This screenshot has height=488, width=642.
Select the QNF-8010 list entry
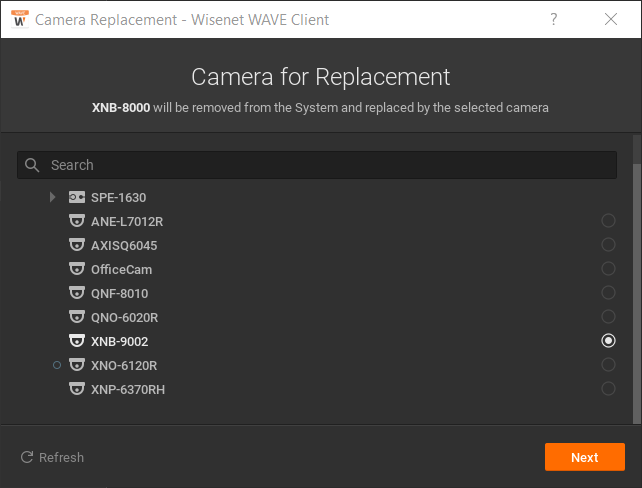pos(317,293)
